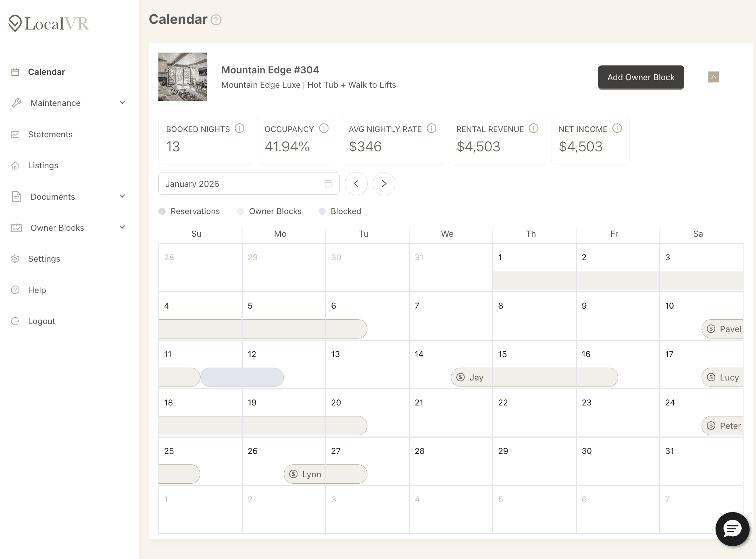Click the Settings gear icon in sidebar
Viewport: 756px width, 559px height.
tap(15, 259)
